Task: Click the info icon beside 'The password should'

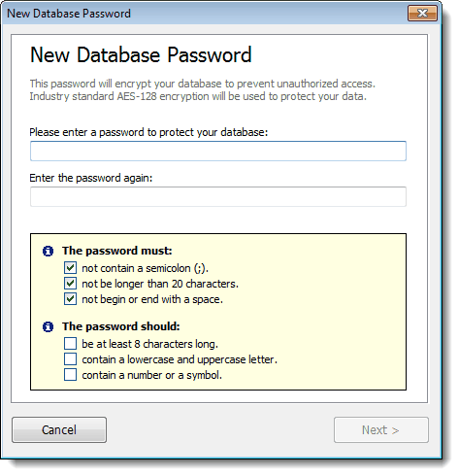Action: (48, 326)
